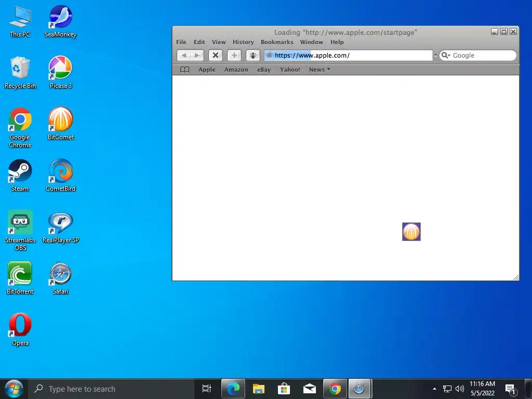Open the Bookmarks menu in Safari
This screenshot has height=399, width=532.
277,42
